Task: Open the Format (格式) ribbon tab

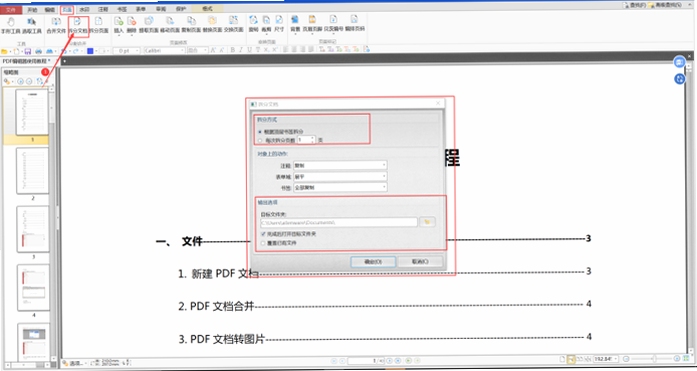Action: pos(208,8)
